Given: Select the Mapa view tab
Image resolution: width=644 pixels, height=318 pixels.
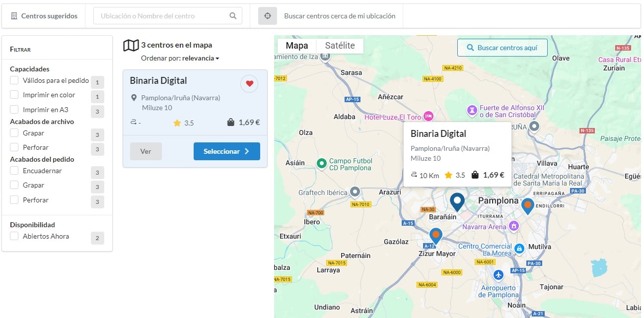Looking at the screenshot, I should click(x=297, y=46).
